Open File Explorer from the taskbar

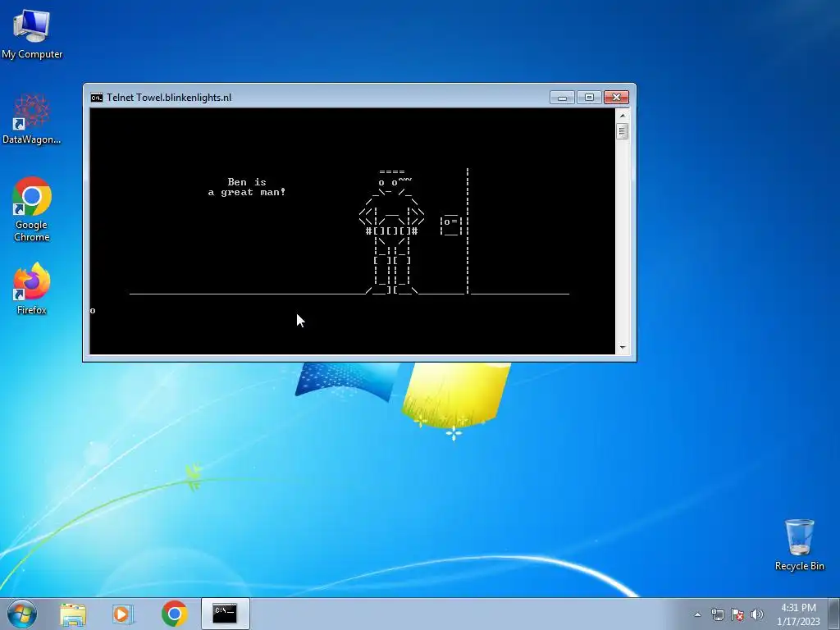[73, 614]
